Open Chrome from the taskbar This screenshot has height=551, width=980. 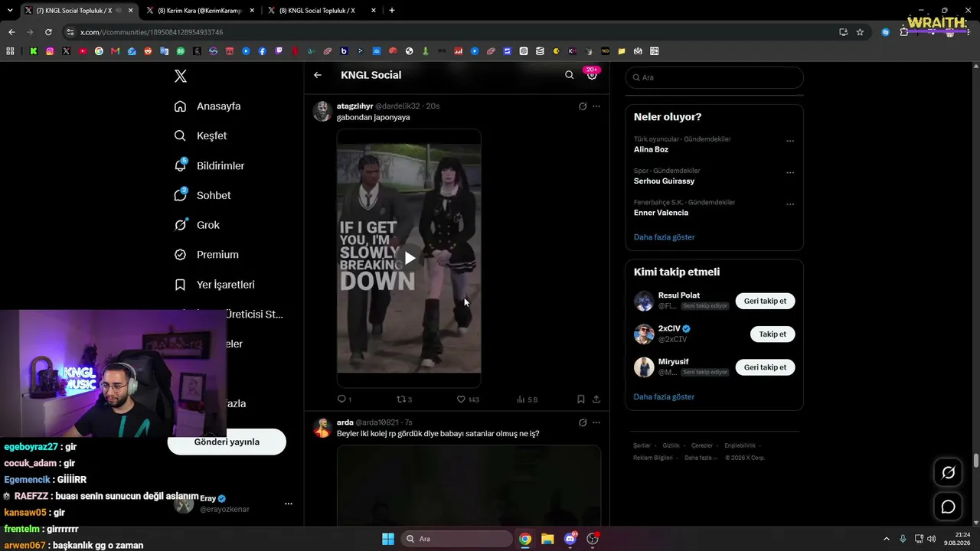[x=525, y=539]
